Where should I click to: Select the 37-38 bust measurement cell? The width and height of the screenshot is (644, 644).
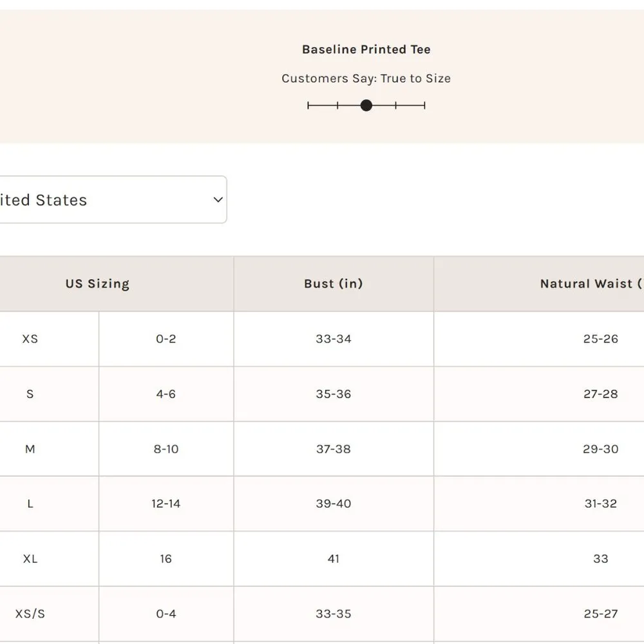pyautogui.click(x=333, y=449)
